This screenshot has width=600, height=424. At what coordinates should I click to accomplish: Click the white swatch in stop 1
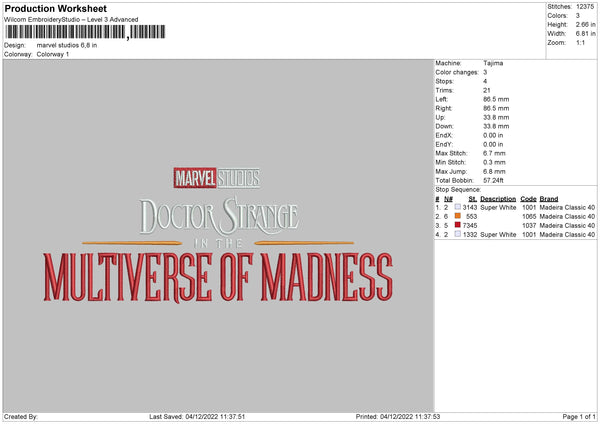pyautogui.click(x=457, y=207)
